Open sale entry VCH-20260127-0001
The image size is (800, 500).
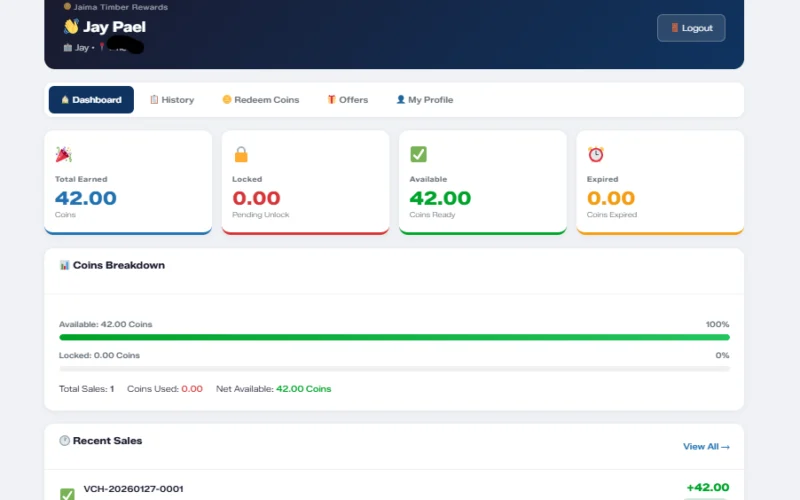click(133, 489)
